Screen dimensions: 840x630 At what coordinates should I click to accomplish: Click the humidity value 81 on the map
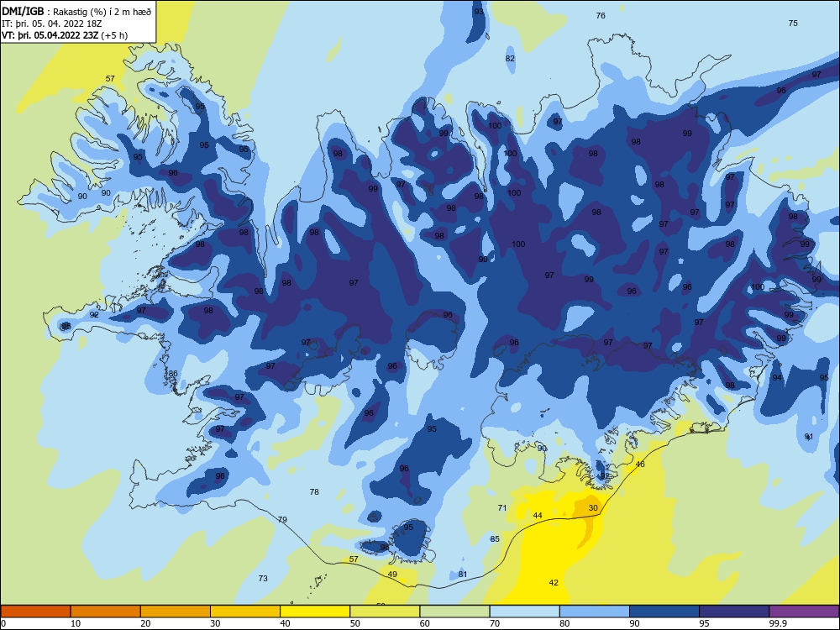462,575
